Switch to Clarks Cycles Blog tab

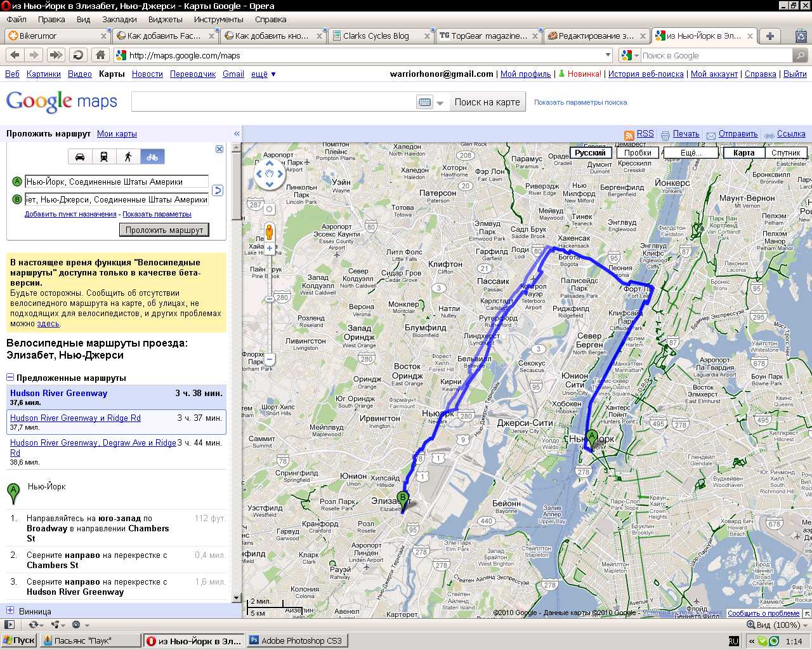pos(381,36)
